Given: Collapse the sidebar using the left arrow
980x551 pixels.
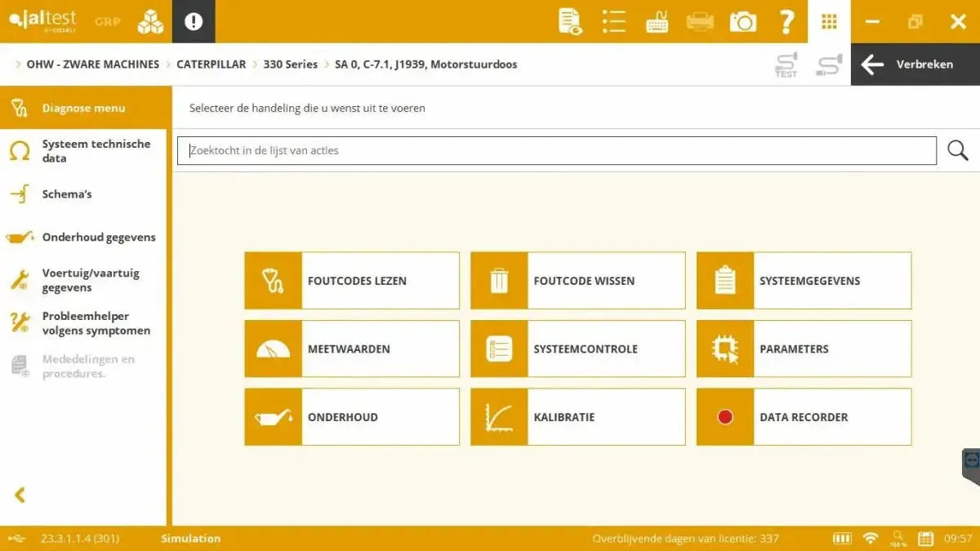Looking at the screenshot, I should (18, 495).
